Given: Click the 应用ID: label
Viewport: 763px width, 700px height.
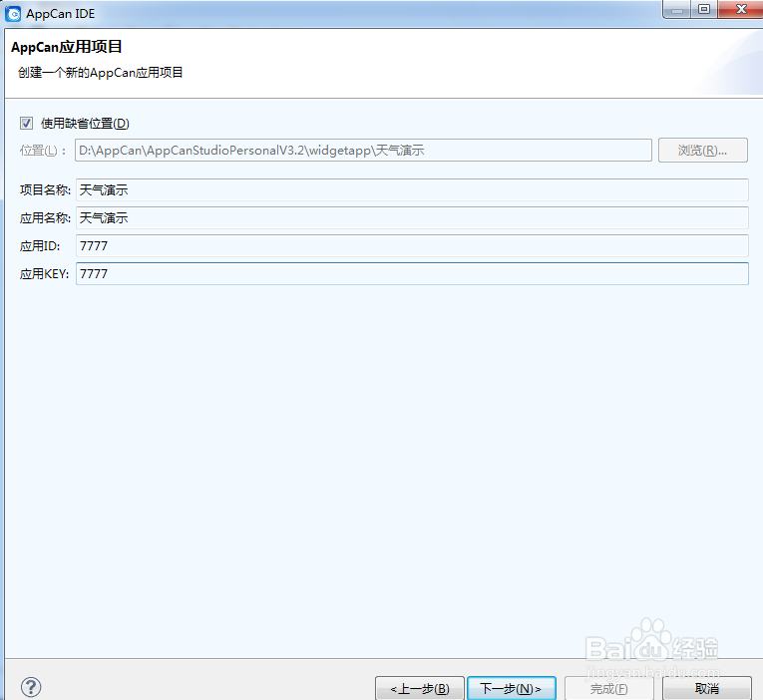Looking at the screenshot, I should coord(40,246).
